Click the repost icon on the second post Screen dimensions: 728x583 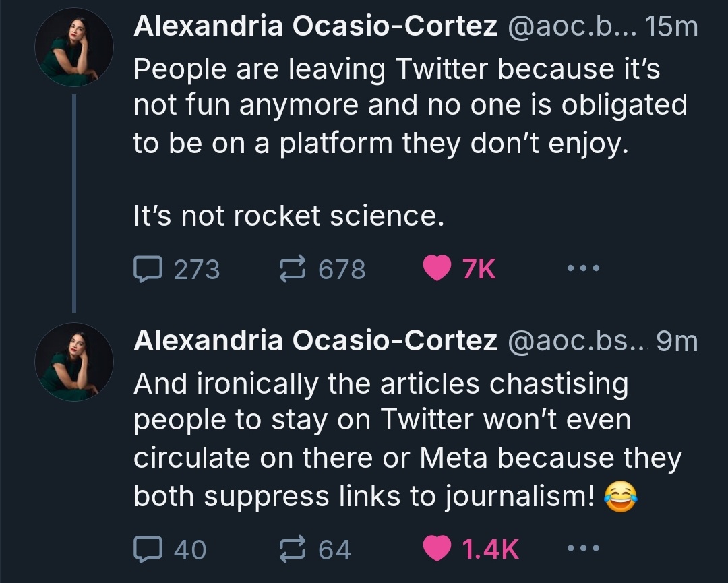click(x=293, y=549)
